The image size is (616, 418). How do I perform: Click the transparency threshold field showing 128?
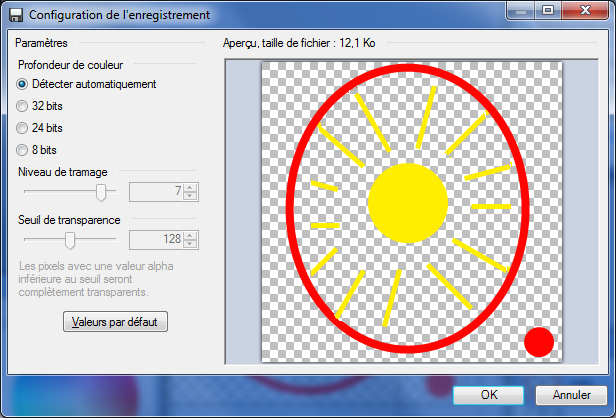click(157, 240)
